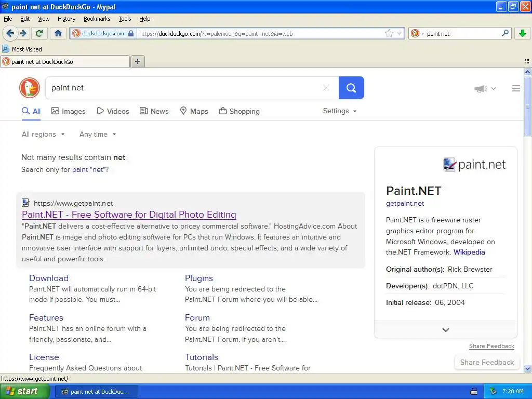
Task: Open the Help menu
Action: (144, 19)
